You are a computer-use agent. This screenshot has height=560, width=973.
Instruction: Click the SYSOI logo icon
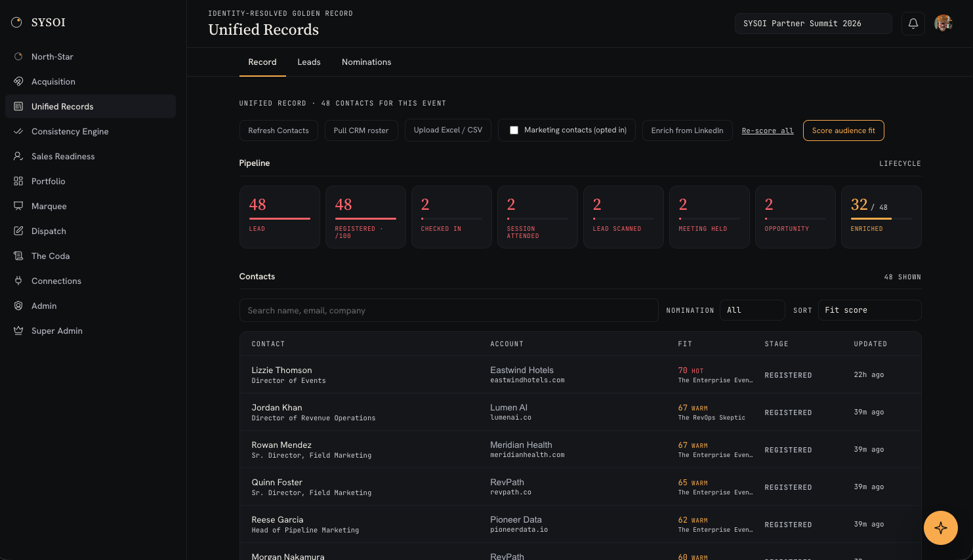pos(16,22)
